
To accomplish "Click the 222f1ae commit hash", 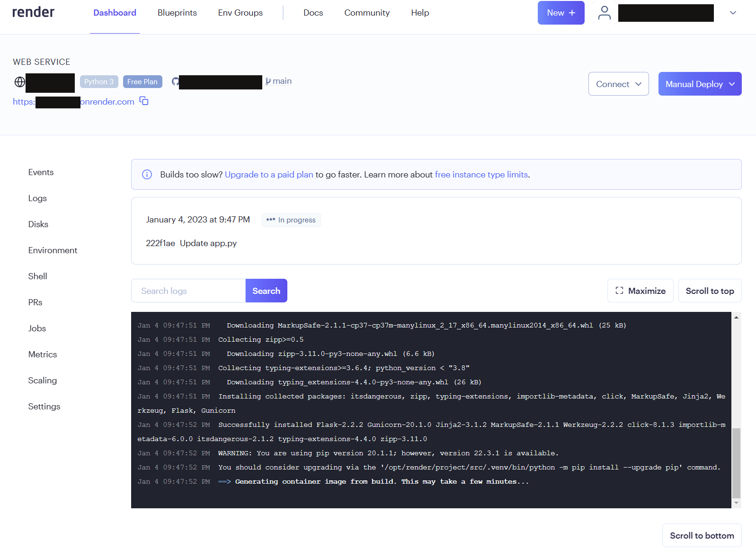I will (160, 243).
